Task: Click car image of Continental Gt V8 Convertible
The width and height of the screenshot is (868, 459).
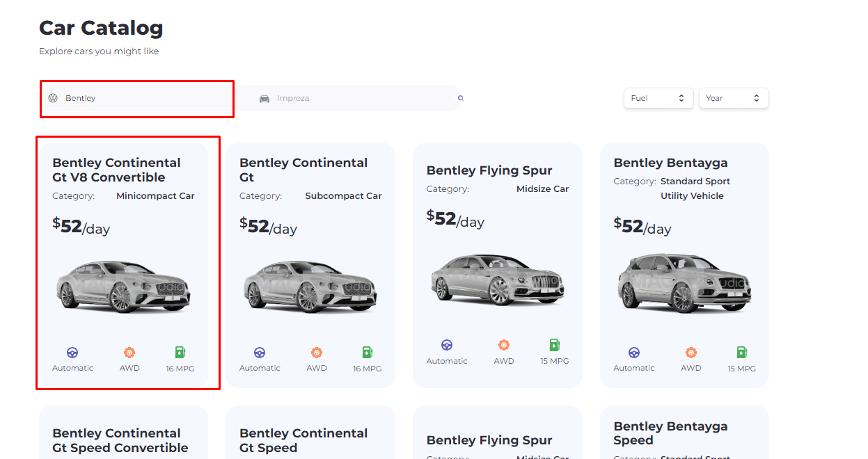Action: (123, 285)
